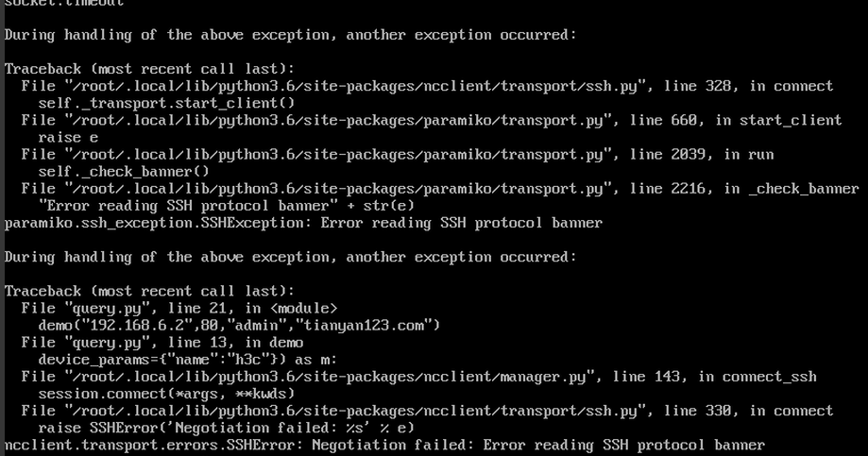Click the self._check_banner() line
The image size is (868, 456).
124,171
